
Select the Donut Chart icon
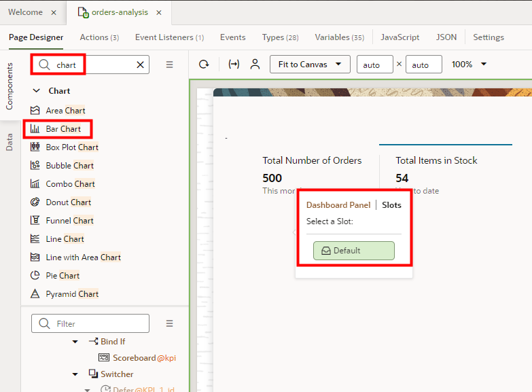click(35, 202)
